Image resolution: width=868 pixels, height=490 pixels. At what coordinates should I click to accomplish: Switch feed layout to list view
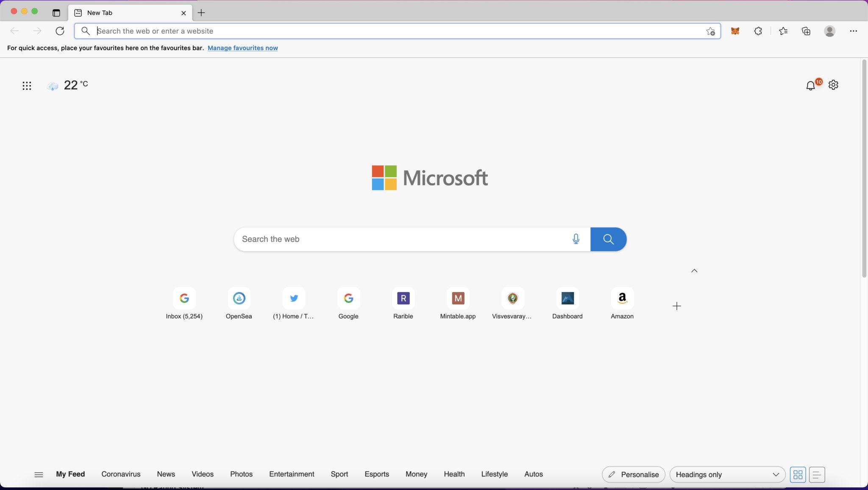[817, 474]
